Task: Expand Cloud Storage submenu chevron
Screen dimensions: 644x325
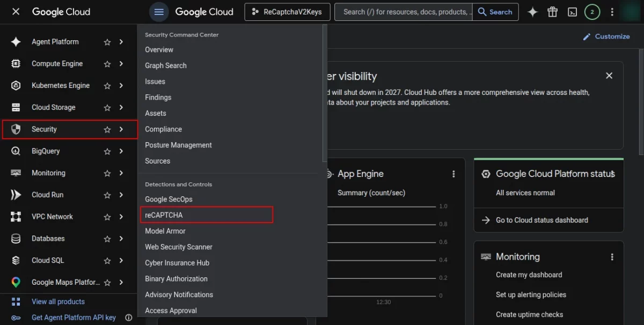Action: [121, 107]
